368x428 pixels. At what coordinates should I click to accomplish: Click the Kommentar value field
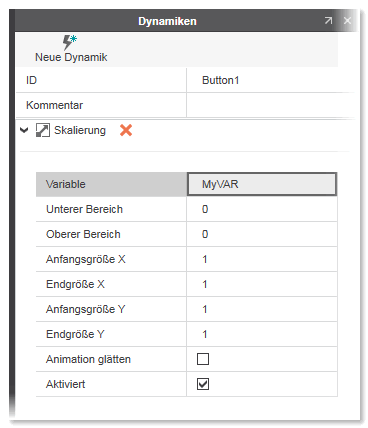coord(270,105)
